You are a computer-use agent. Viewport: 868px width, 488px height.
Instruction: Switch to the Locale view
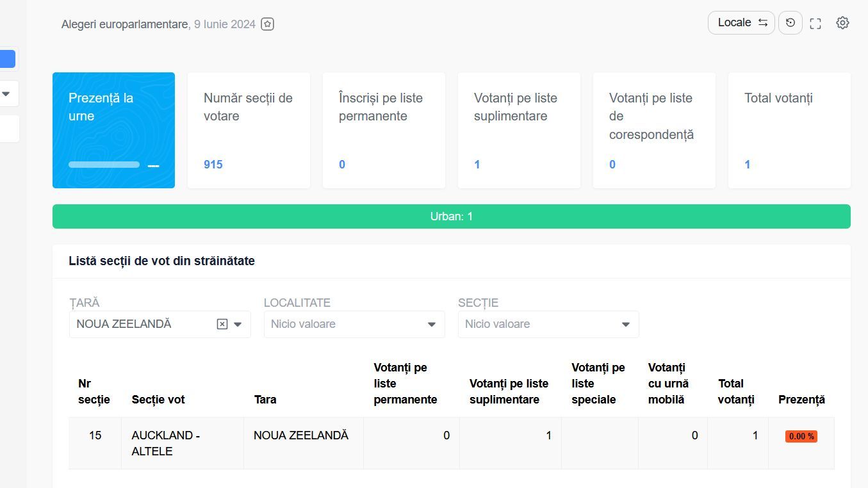click(x=735, y=22)
